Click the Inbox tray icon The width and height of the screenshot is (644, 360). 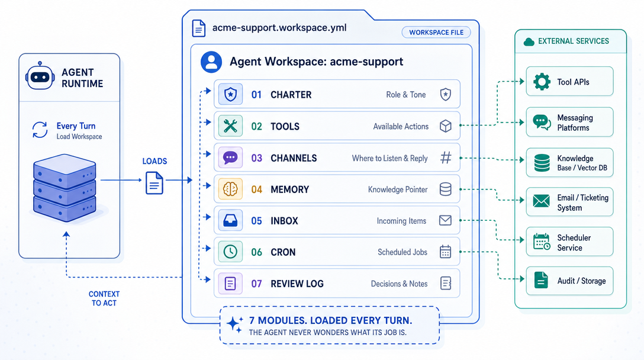pyautogui.click(x=230, y=221)
